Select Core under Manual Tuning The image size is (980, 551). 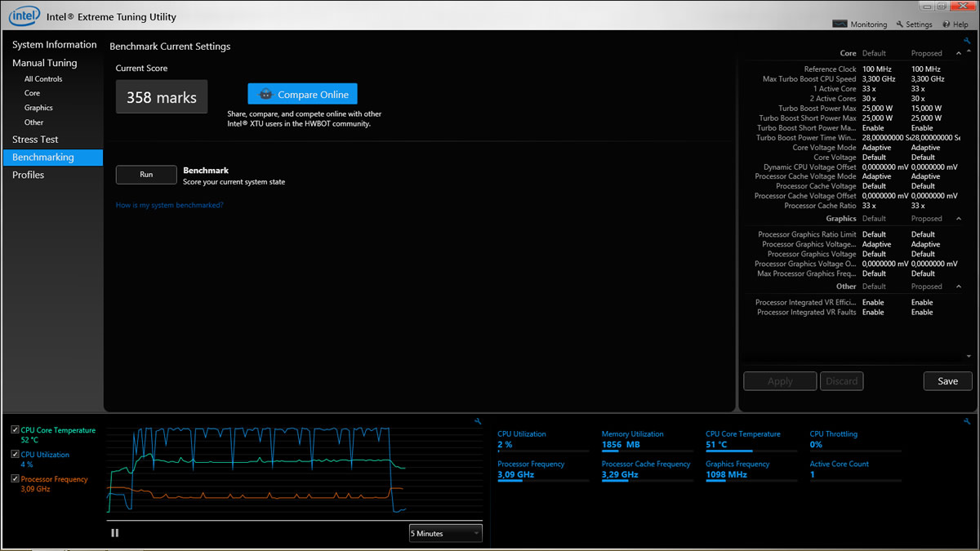[x=32, y=93]
